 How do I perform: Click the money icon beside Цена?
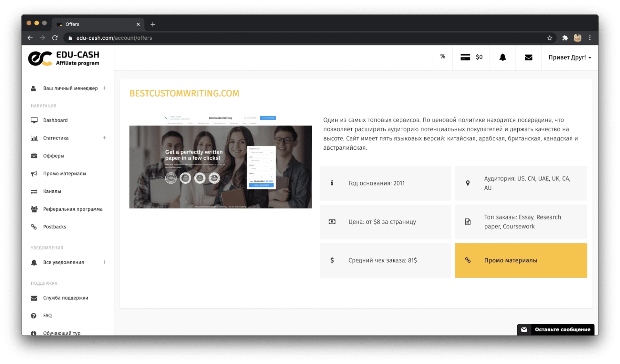click(x=332, y=222)
